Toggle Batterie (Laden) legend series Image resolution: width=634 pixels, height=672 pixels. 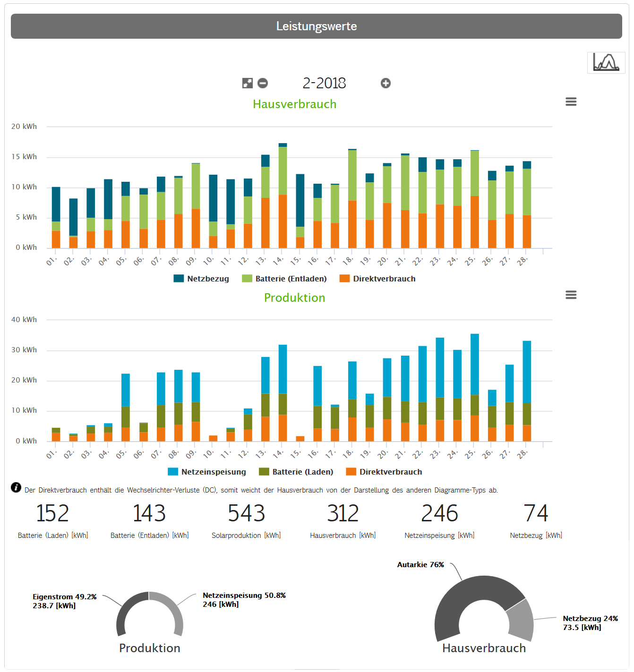click(x=296, y=472)
